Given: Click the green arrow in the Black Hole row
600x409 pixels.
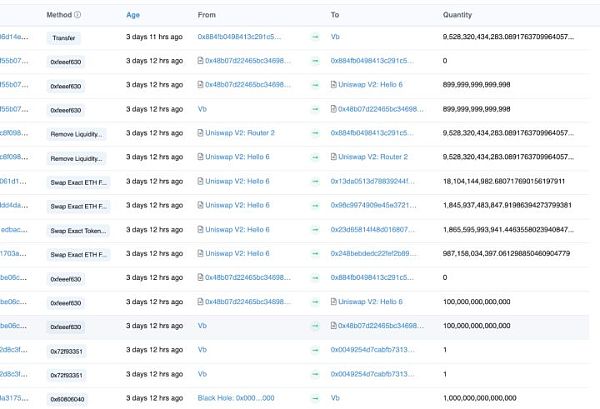Looking at the screenshot, I should pyautogui.click(x=316, y=397).
